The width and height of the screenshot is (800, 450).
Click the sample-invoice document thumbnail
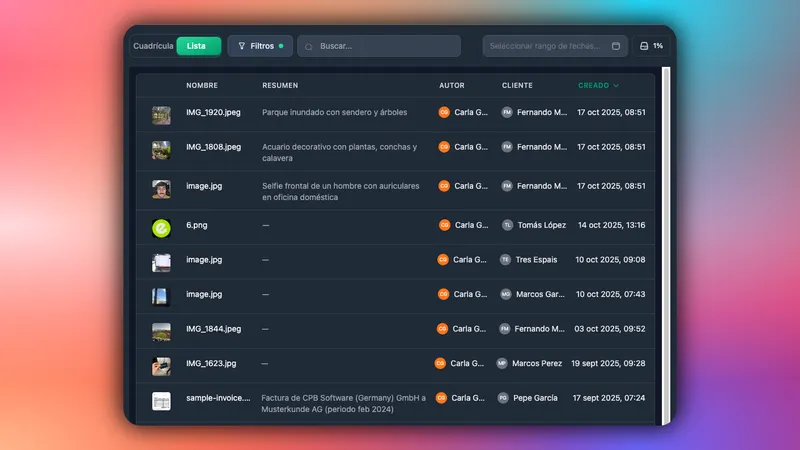pyautogui.click(x=161, y=401)
